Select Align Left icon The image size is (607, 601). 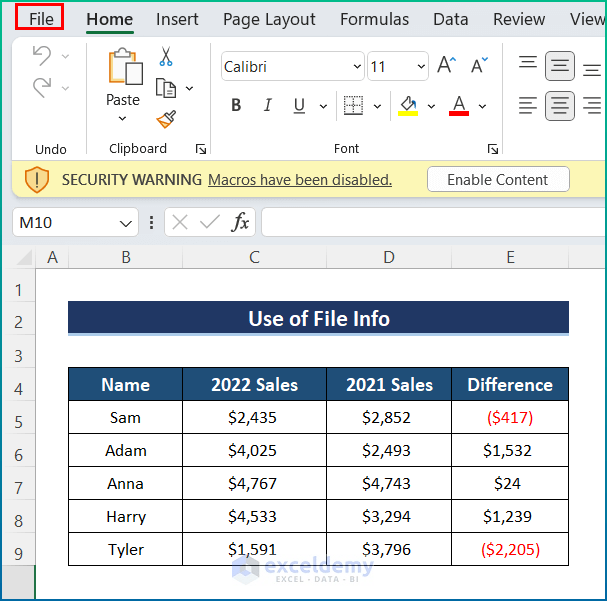(x=528, y=105)
